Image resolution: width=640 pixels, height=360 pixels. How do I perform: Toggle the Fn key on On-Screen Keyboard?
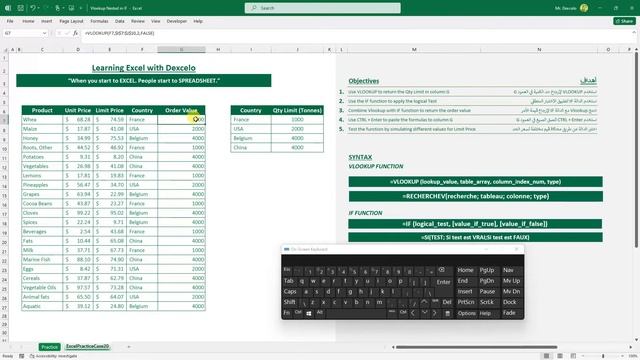287,313
